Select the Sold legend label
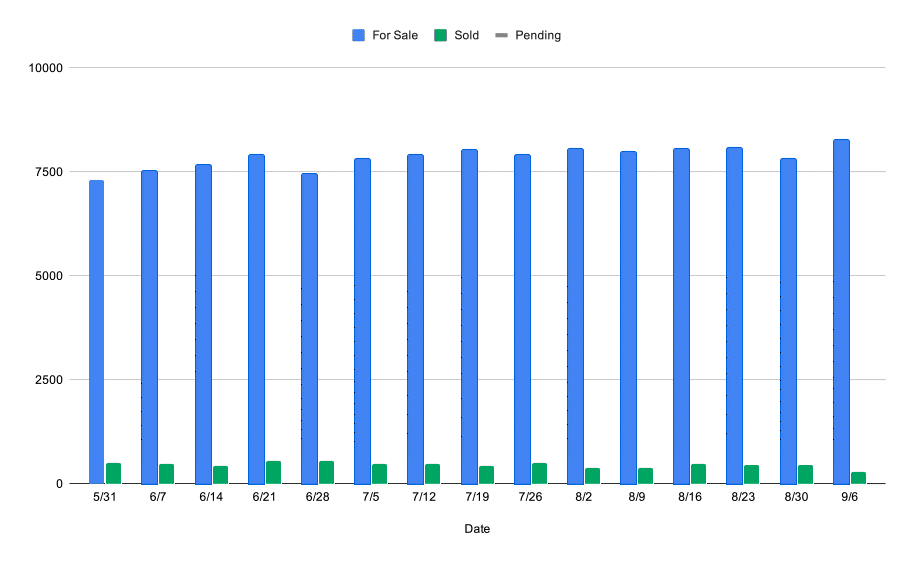The height and width of the screenshot is (564, 914). click(466, 36)
